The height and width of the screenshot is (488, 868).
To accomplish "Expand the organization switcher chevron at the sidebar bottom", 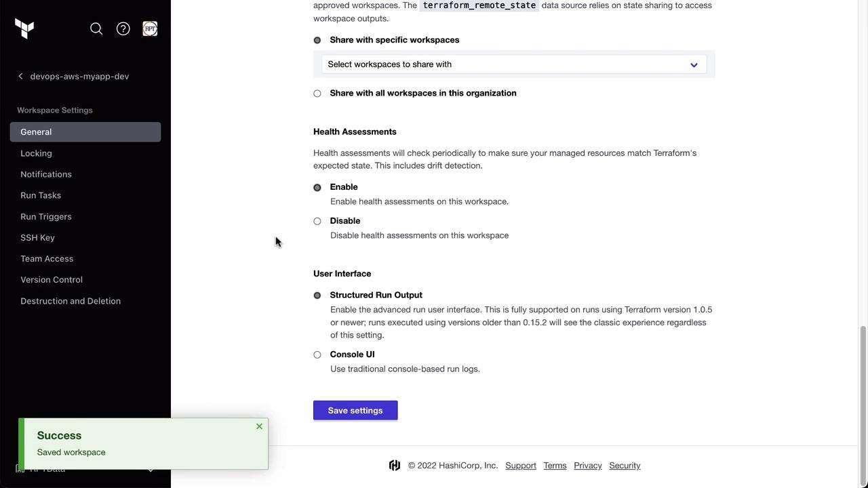I will pos(151,470).
